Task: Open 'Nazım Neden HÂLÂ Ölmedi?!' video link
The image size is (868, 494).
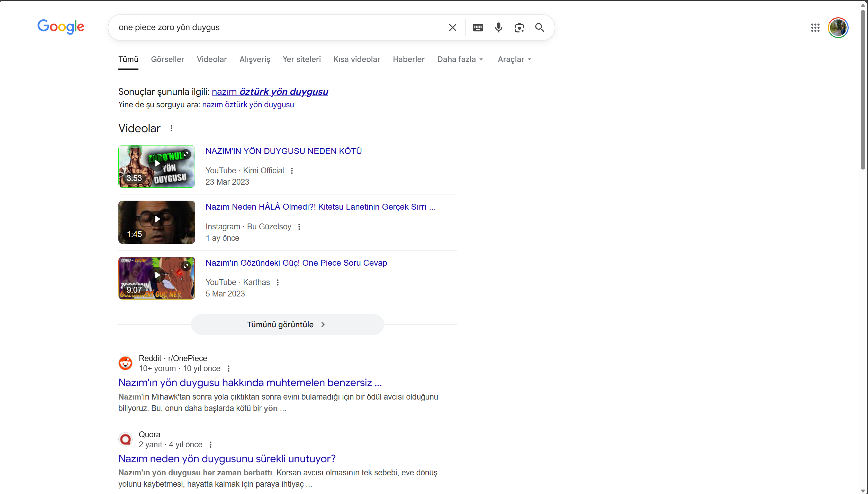Action: coord(321,207)
